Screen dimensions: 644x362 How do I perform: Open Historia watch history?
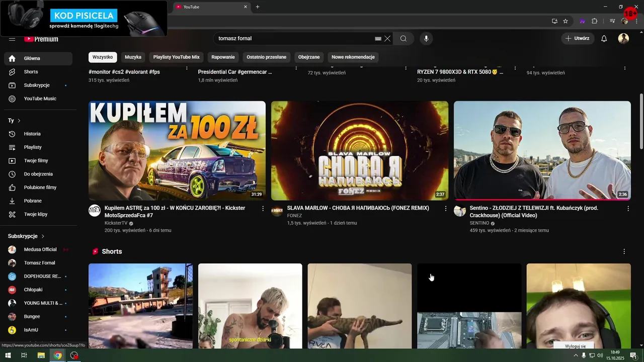tap(38, 134)
